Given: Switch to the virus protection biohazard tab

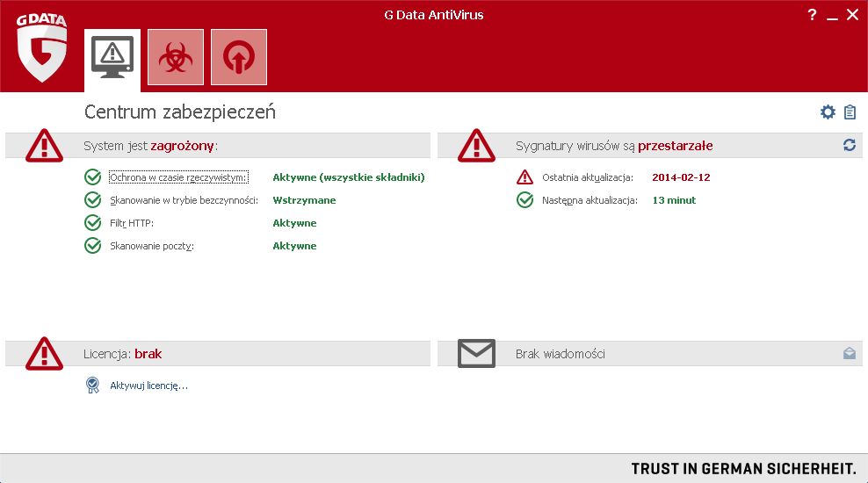Looking at the screenshot, I should (x=176, y=57).
